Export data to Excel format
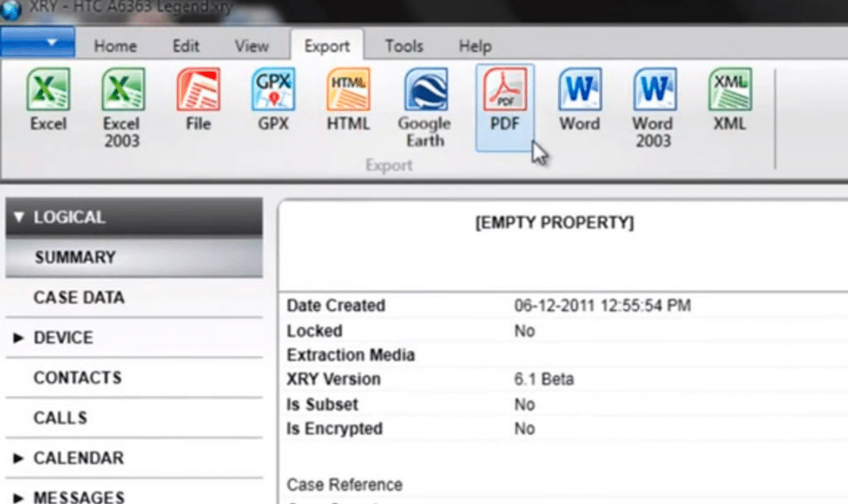 coord(47,99)
